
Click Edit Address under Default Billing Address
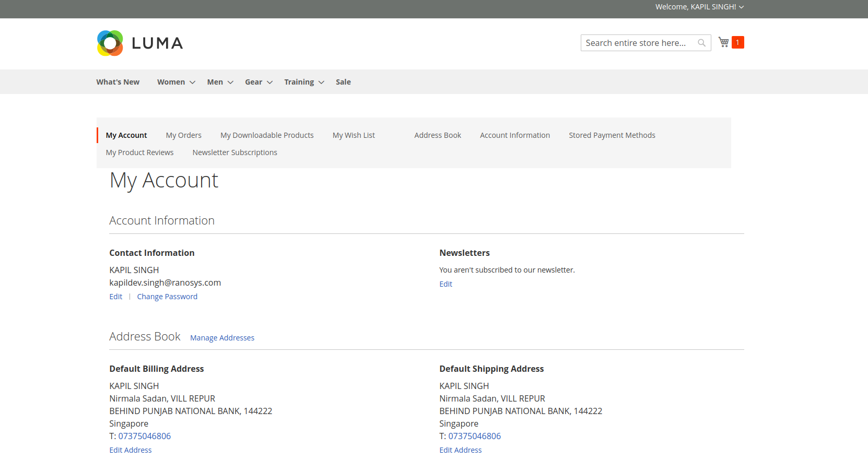[x=130, y=450]
